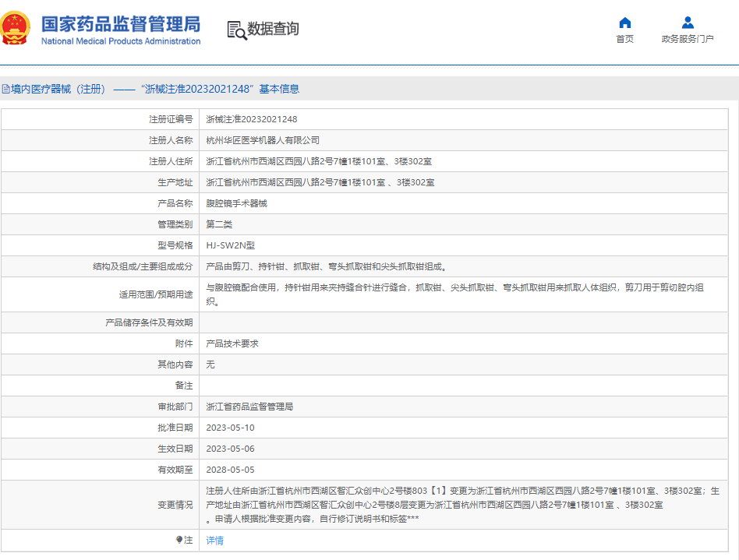Click the 管理类别 label
The image size is (739, 560).
(x=175, y=224)
